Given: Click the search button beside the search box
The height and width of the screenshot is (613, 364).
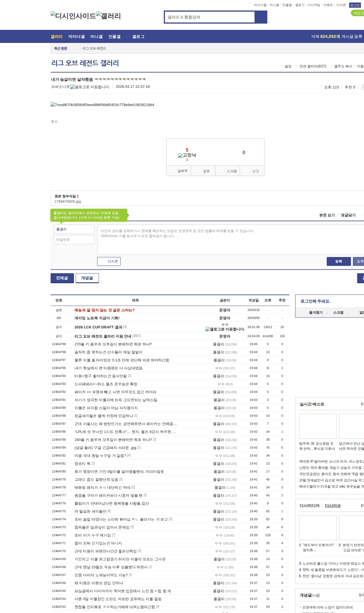Looking at the screenshot, I should click(x=261, y=17).
